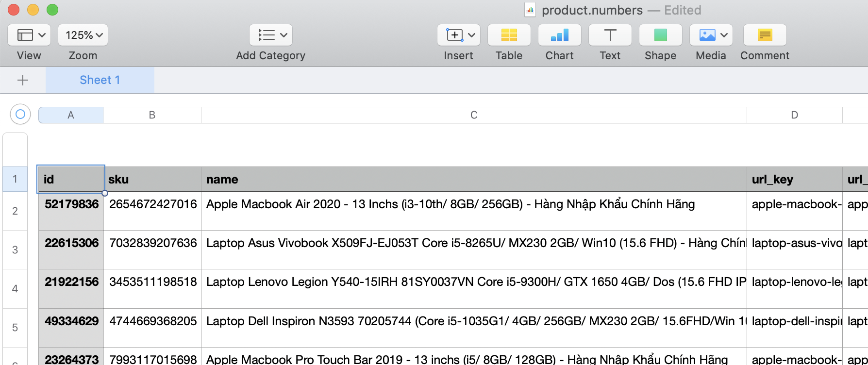Select sku cell 7993117015698

152,356
